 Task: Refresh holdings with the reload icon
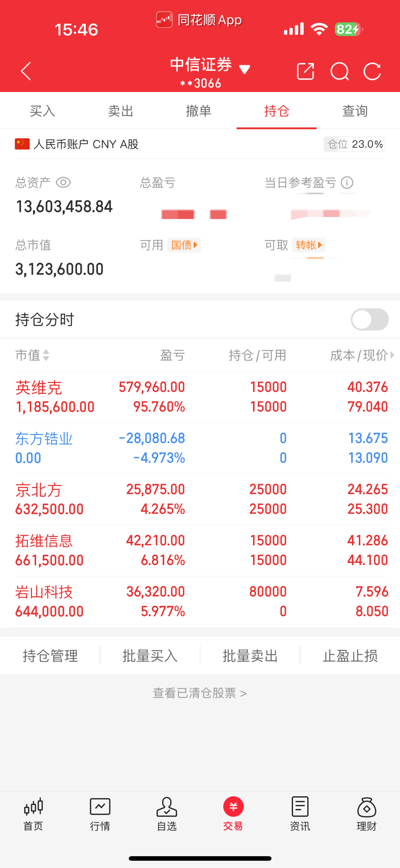pyautogui.click(x=372, y=71)
